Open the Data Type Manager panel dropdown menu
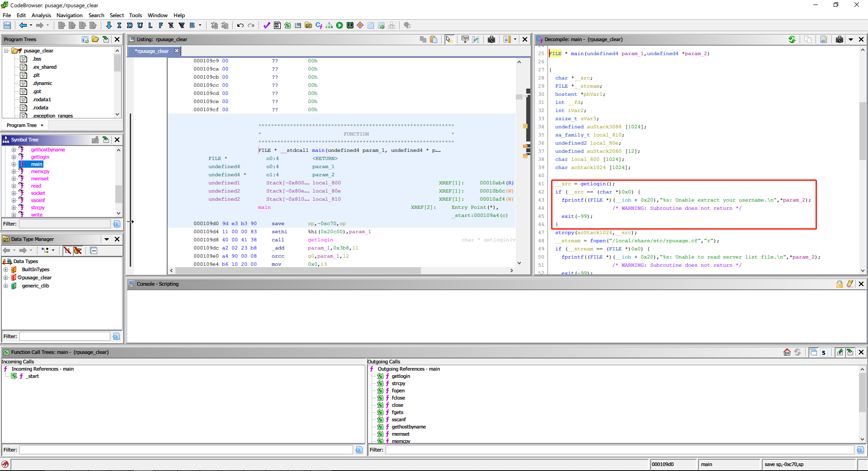The width and height of the screenshot is (868, 471). [107, 239]
